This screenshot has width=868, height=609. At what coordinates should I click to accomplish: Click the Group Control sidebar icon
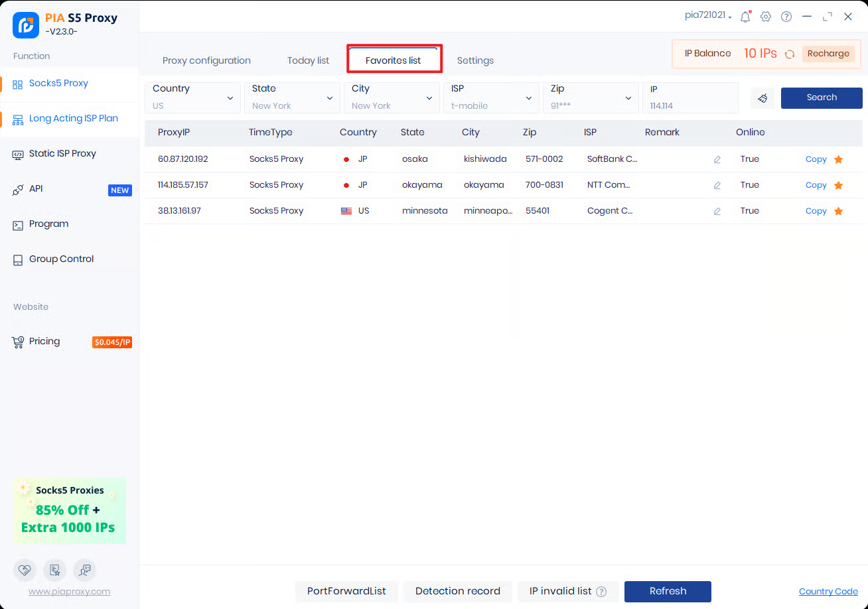point(18,260)
